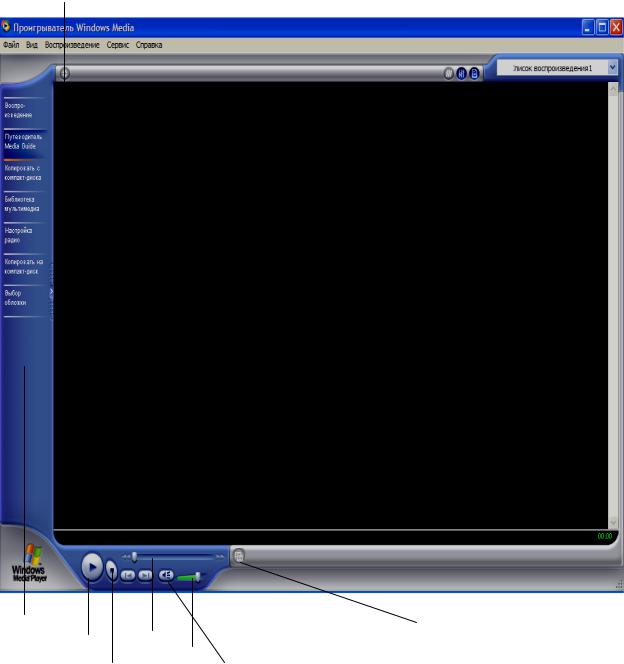Open Настройка радио tab
The image size is (624, 664).
tap(25, 235)
